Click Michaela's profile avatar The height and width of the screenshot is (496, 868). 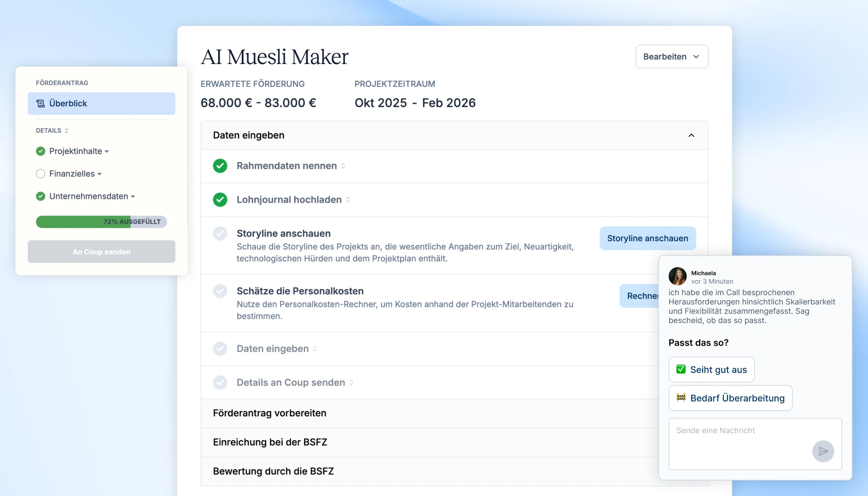click(x=677, y=276)
